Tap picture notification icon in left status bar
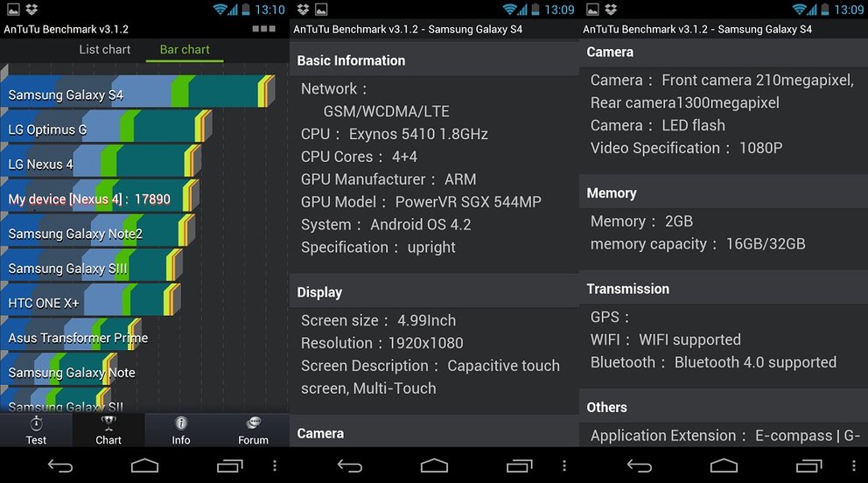The width and height of the screenshot is (868, 483). click(13, 10)
